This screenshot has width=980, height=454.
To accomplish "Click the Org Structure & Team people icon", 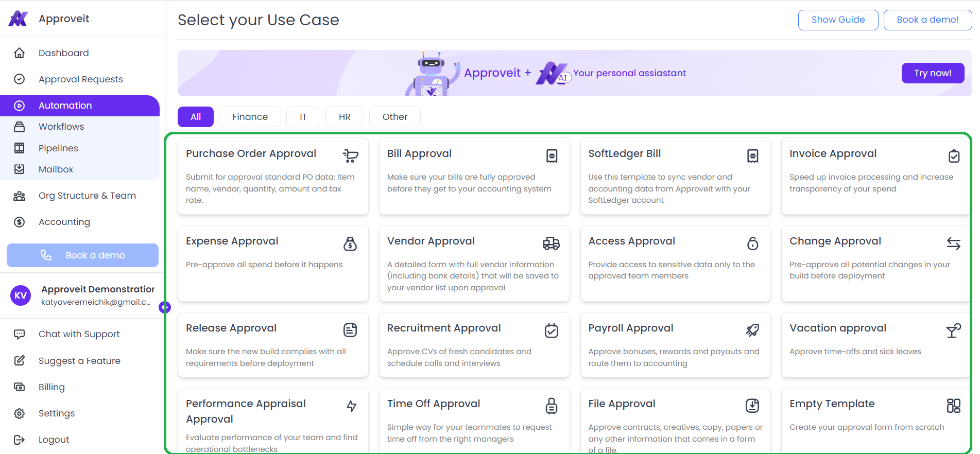I will [x=19, y=196].
